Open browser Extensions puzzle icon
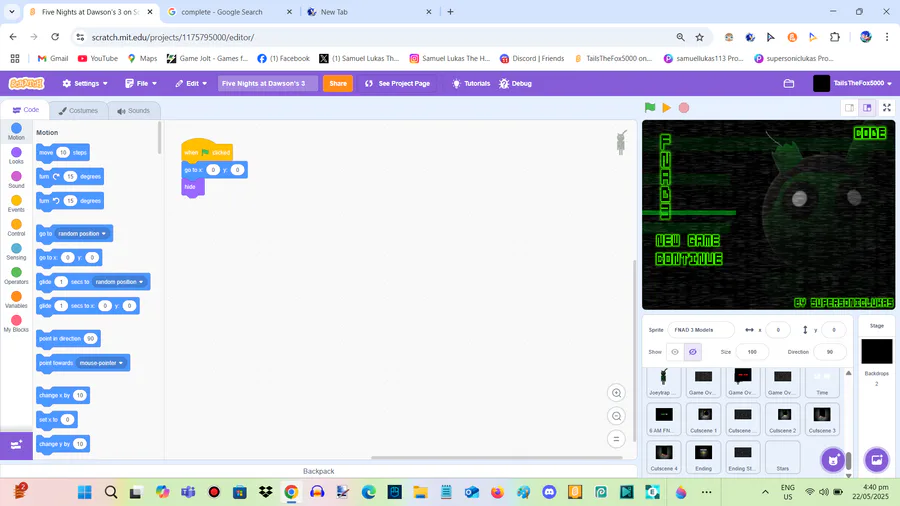Viewport: 900px width, 506px height. [835, 37]
